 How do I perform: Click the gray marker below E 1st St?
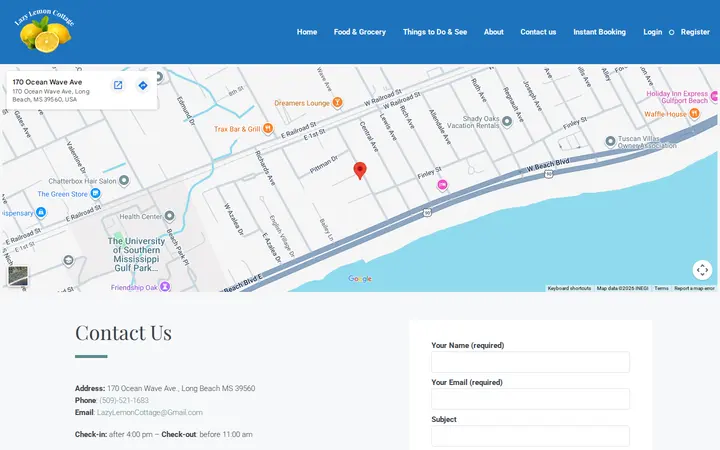coord(68,261)
